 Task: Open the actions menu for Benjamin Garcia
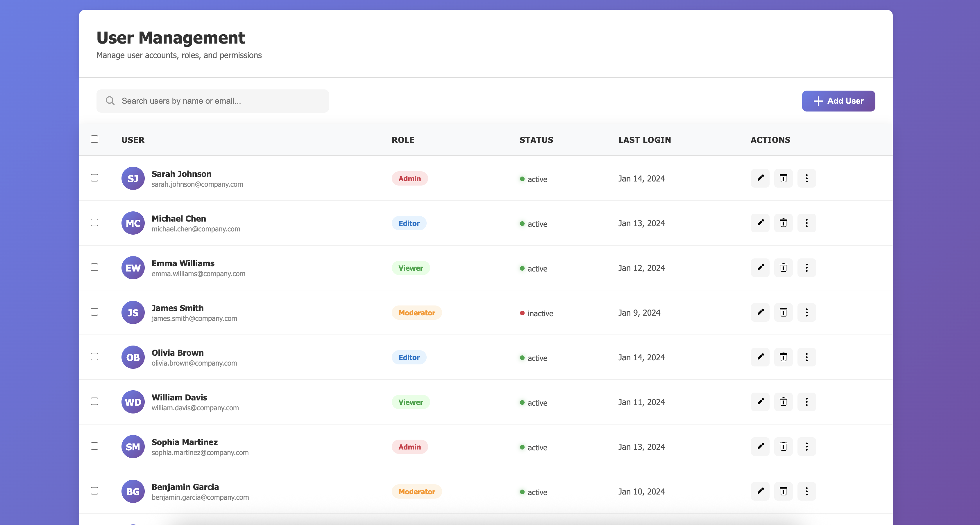point(807,491)
